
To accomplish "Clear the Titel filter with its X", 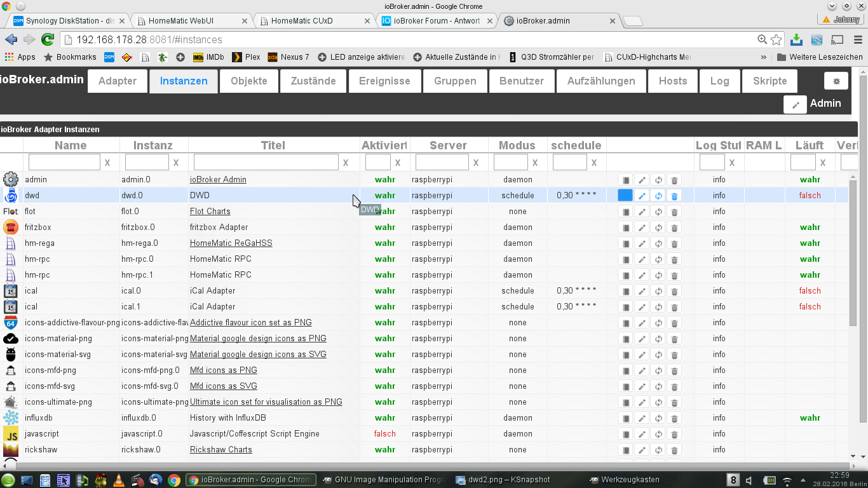I will click(346, 163).
